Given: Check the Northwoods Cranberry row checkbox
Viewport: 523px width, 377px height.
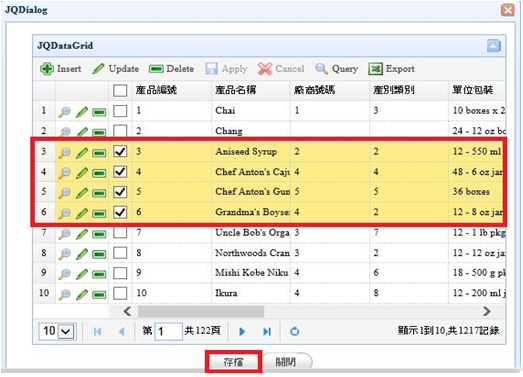Looking at the screenshot, I should (x=120, y=253).
